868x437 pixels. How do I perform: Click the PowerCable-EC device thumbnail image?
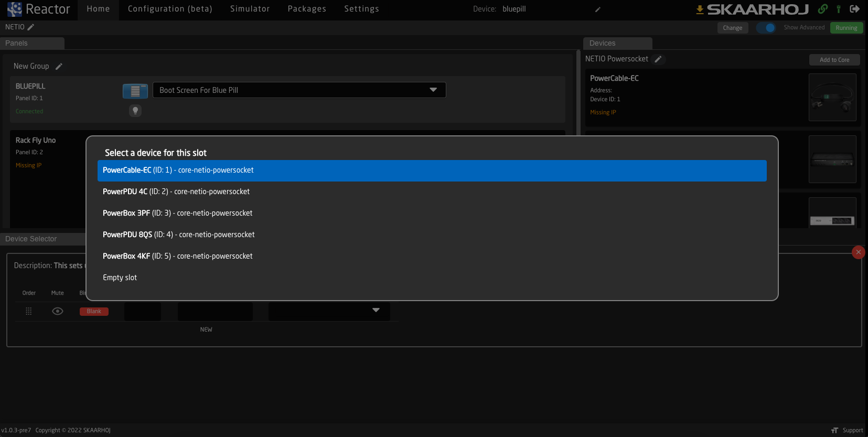click(832, 98)
